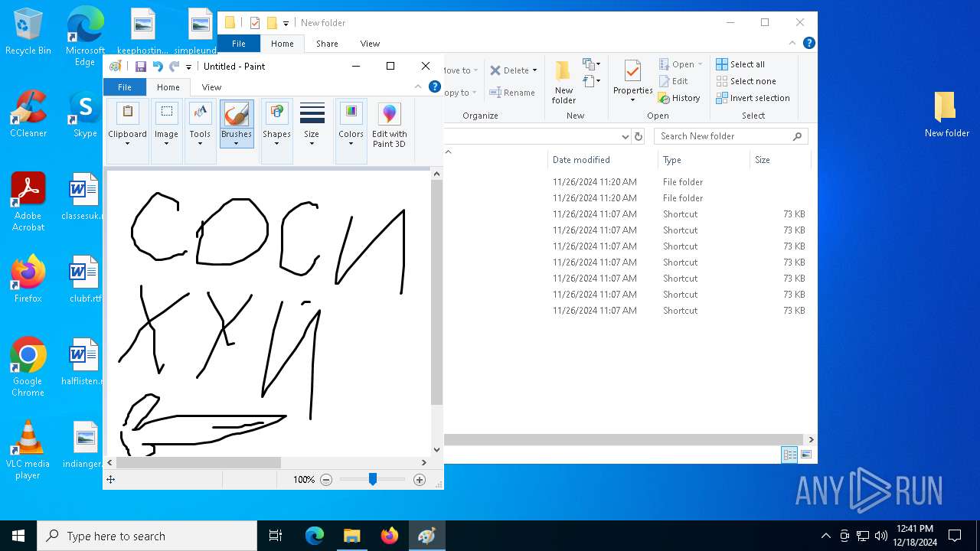
Task: Open Paint help question mark
Action: tap(434, 87)
